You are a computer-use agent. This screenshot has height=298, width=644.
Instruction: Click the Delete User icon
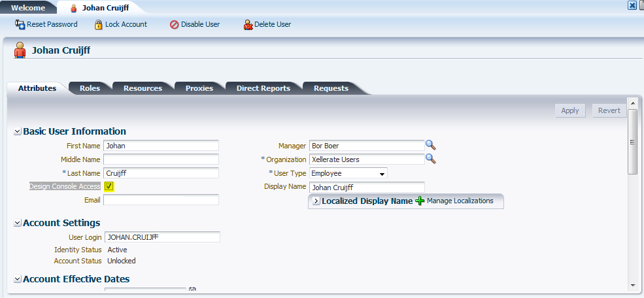click(x=248, y=25)
